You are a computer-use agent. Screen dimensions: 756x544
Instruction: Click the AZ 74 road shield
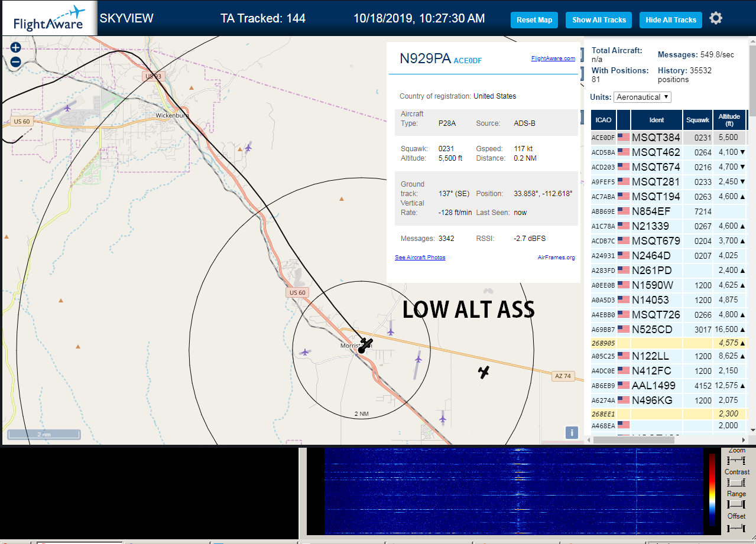[563, 376]
